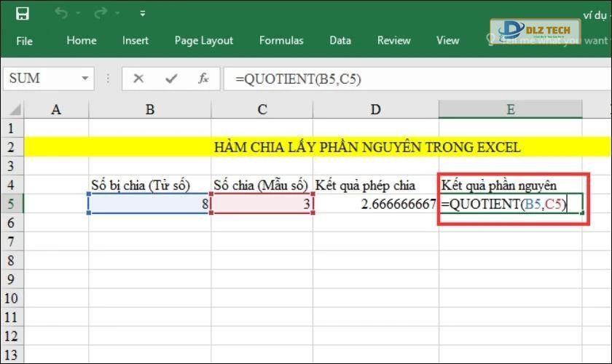612x364 pixels.
Task: Click cell B5 containing value 8
Action: coord(150,204)
